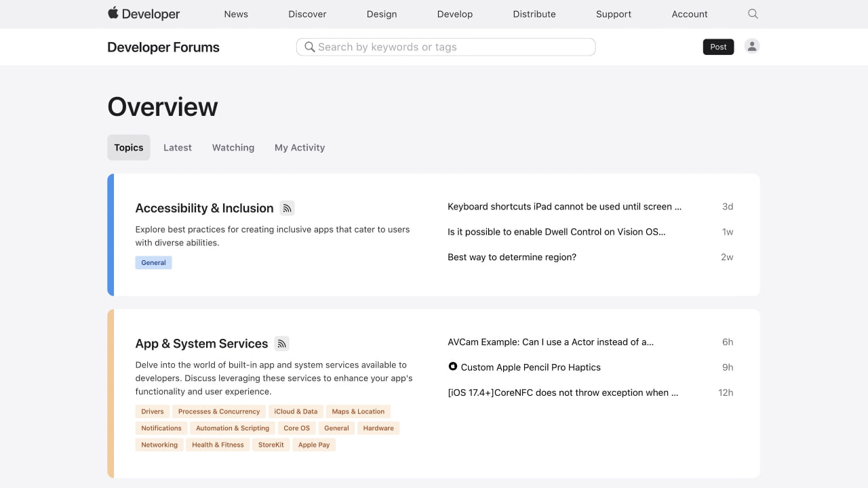
Task: Open the Developer Forums title link
Action: click(163, 47)
